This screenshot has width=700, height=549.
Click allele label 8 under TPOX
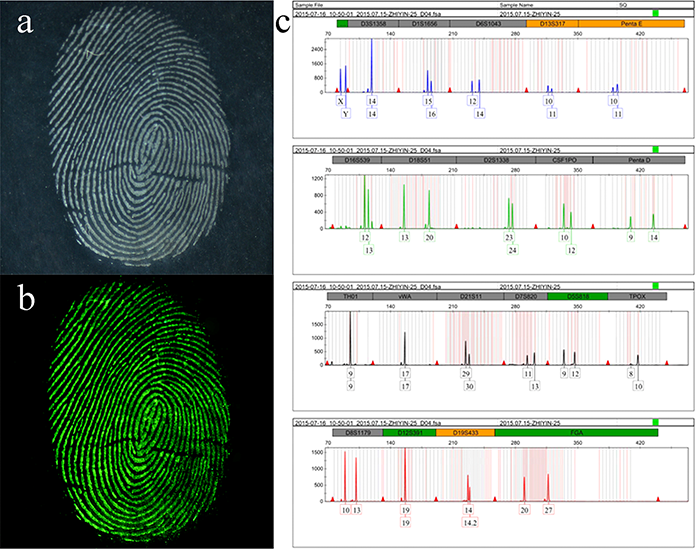[x=631, y=374]
